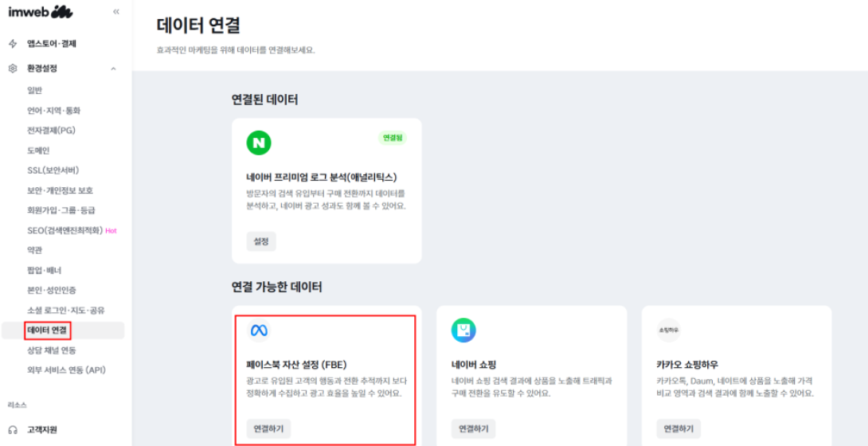Click 연결하기 under 카카오 쇼핑하우
868x446 pixels.
tap(678, 428)
